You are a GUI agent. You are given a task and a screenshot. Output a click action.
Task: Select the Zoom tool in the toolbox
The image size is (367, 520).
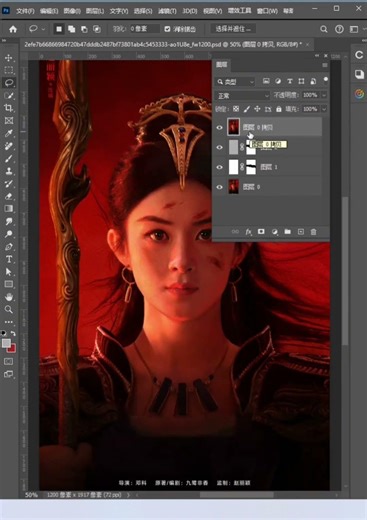pos(9,309)
